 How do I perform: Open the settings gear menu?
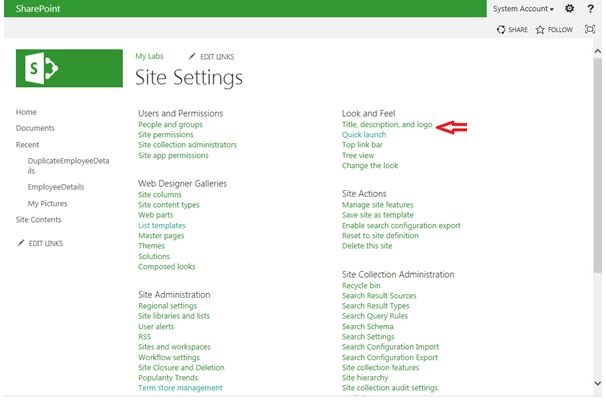coord(570,8)
